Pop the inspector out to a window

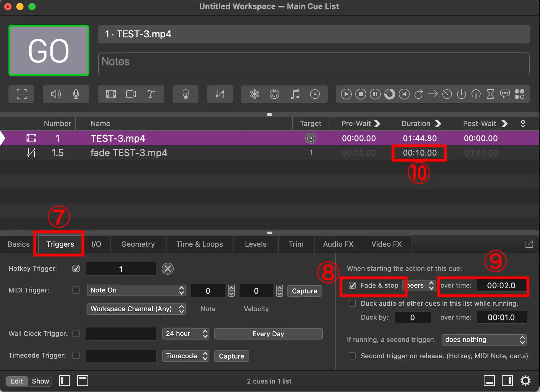(x=529, y=244)
